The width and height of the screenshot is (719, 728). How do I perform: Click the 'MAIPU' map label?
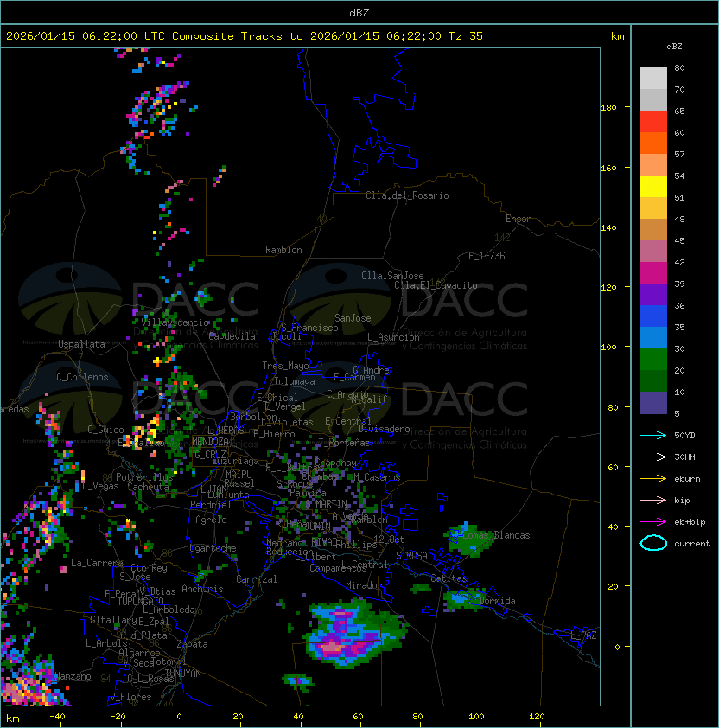[239, 475]
